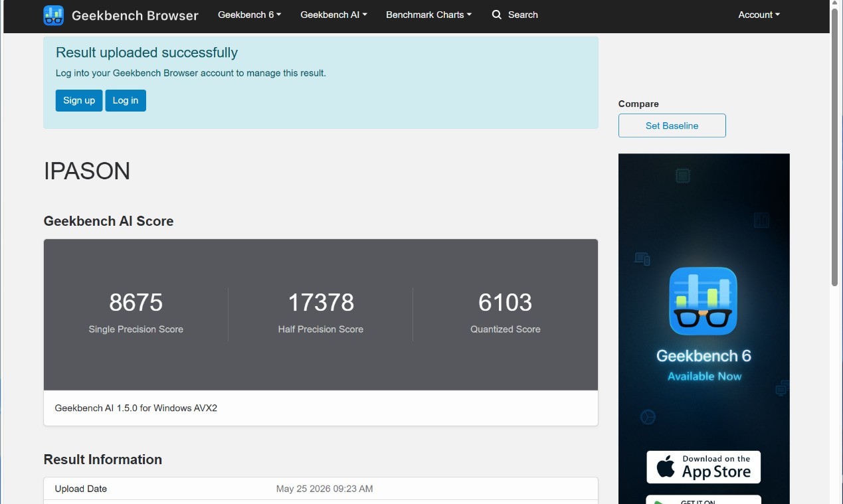Click the May 25 2026 09:23 AM value
This screenshot has height=504, width=843.
click(x=324, y=489)
